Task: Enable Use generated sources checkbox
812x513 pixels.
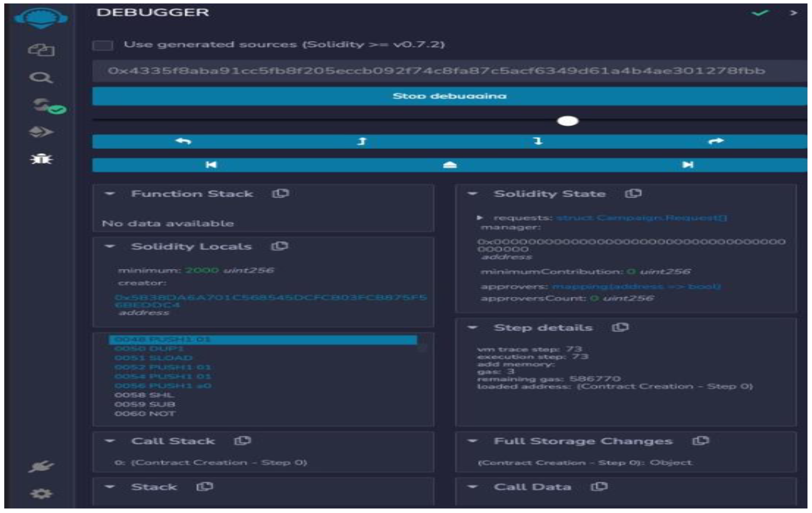Action: coord(103,45)
